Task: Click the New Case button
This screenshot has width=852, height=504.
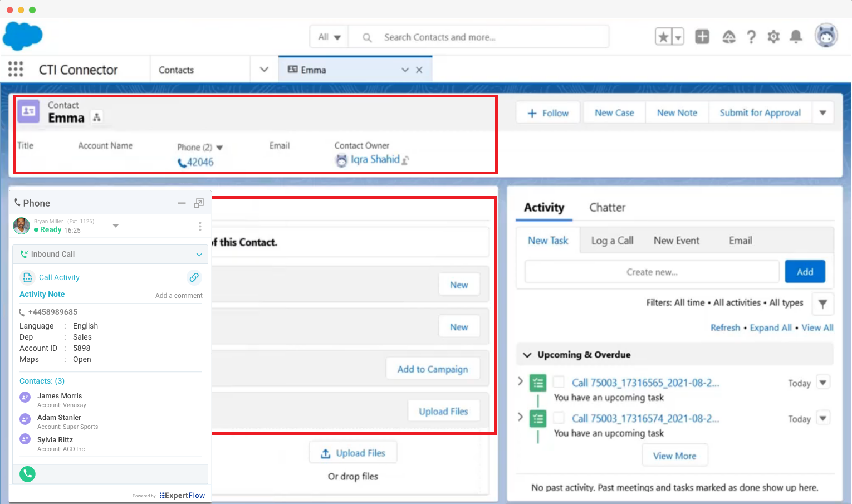Action: click(614, 112)
